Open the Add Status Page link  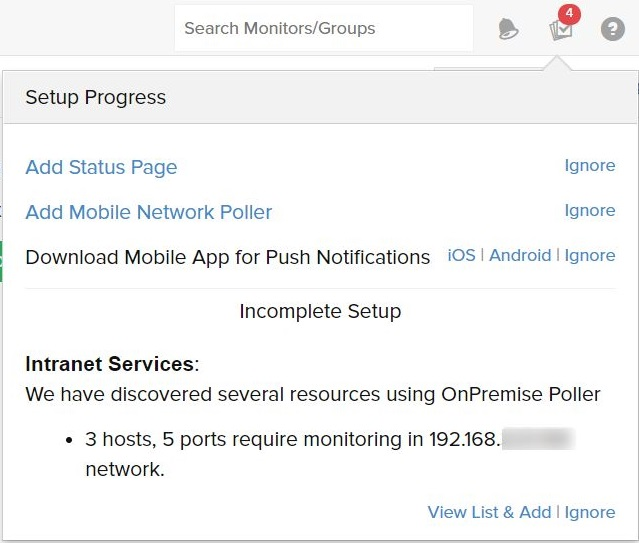click(x=101, y=167)
